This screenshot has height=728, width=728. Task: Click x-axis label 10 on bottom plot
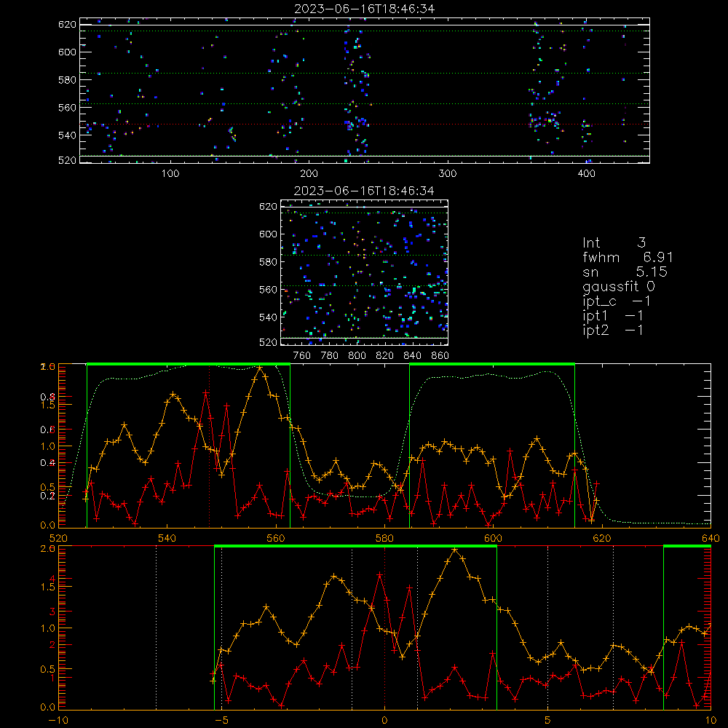pyautogui.click(x=711, y=720)
